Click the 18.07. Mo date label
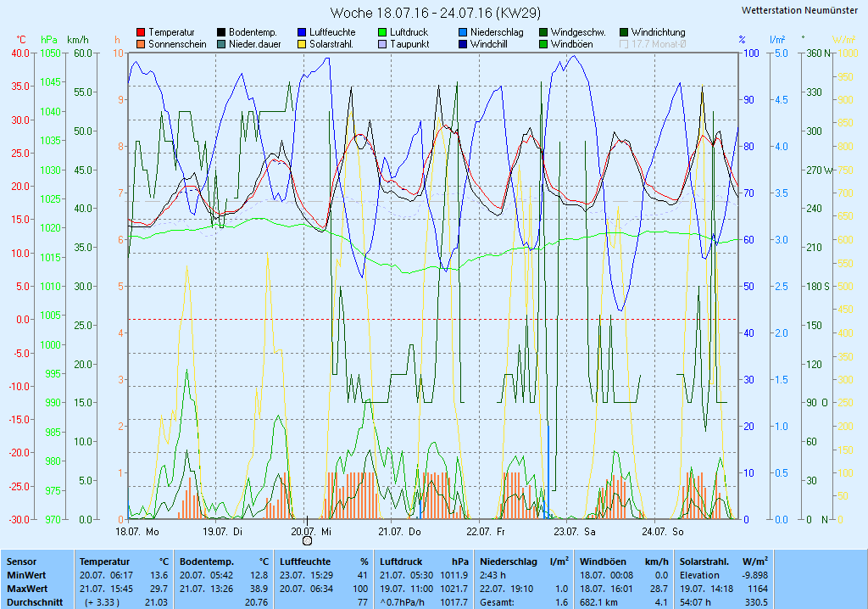 [x=136, y=532]
